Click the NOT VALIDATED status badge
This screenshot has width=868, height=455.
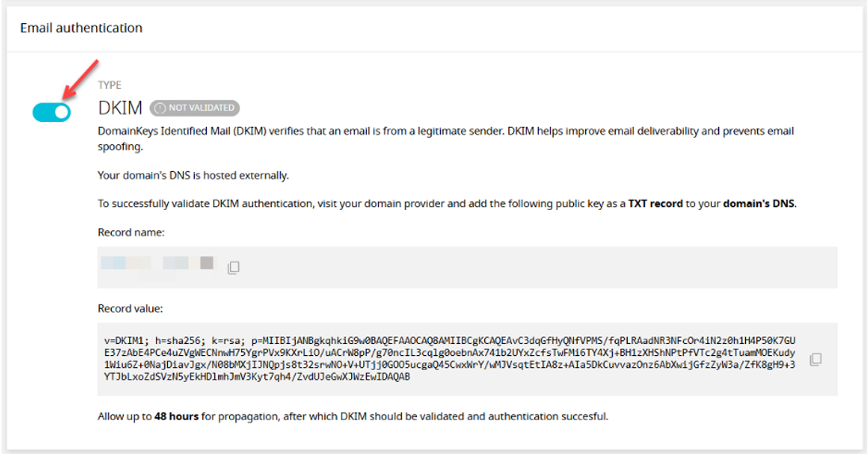point(195,108)
